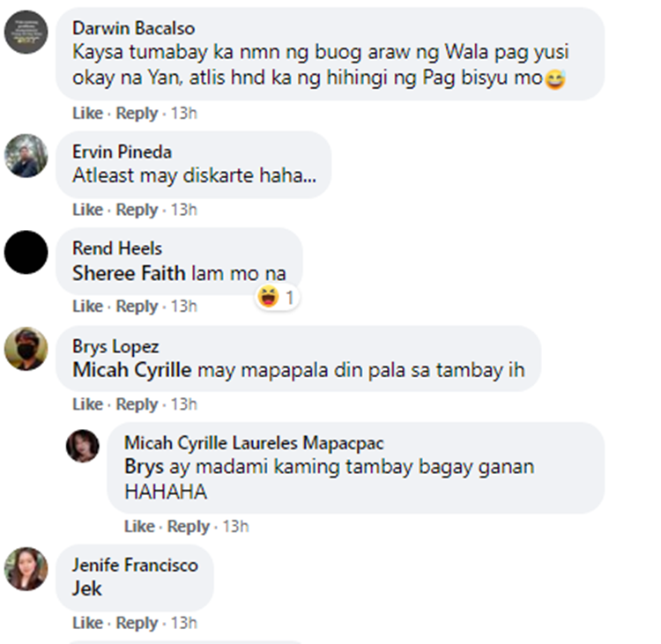Open the tagged Micah Cyrille mention link
The width and height of the screenshot is (661, 644).
coord(132,370)
